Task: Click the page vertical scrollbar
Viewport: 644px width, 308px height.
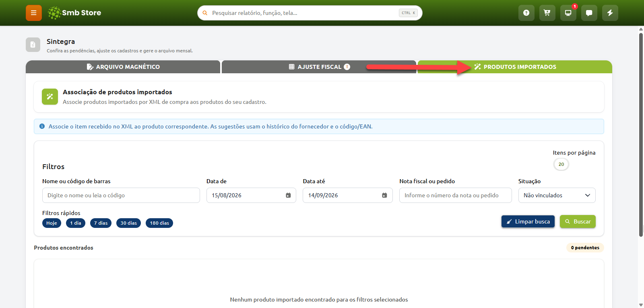Action: click(641, 135)
